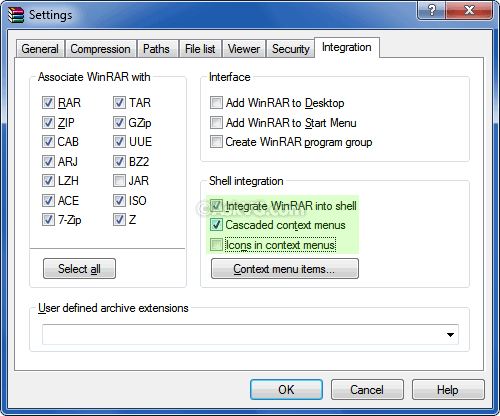
Task: Confirm settings with OK button
Action: pyautogui.click(x=286, y=389)
